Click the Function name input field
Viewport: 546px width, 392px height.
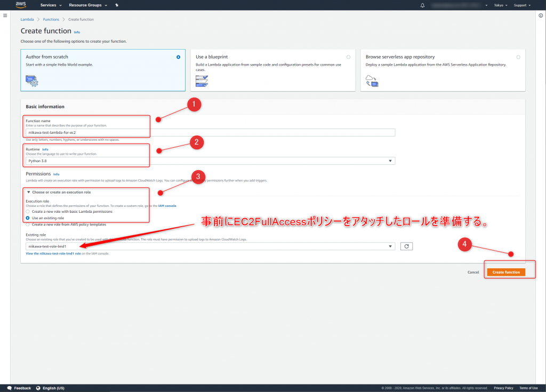(210, 132)
